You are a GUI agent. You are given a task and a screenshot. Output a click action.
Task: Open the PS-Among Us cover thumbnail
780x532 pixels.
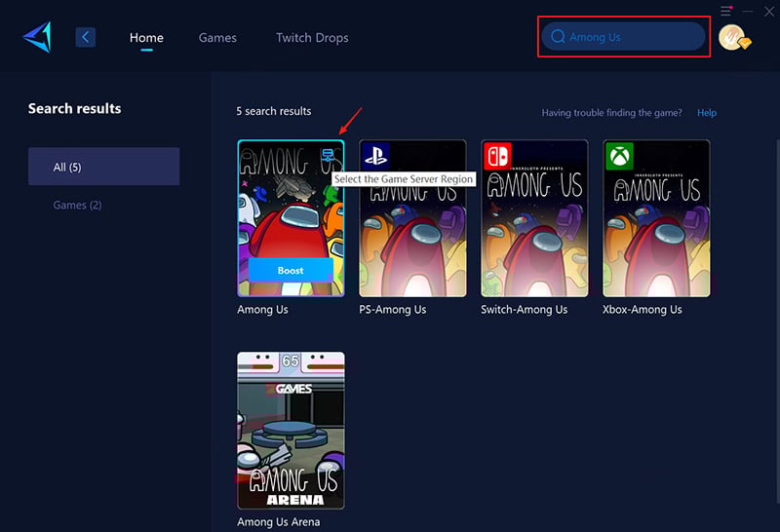(412, 218)
